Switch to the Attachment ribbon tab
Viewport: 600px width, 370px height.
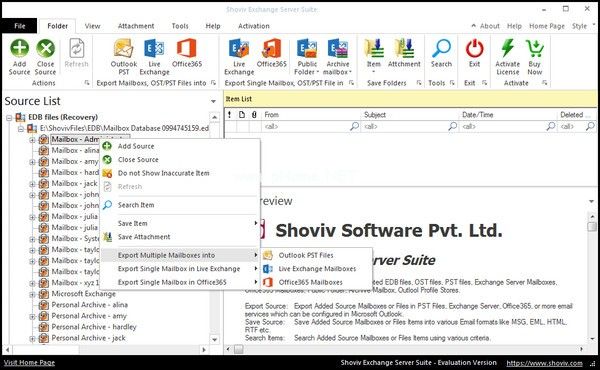(136, 26)
